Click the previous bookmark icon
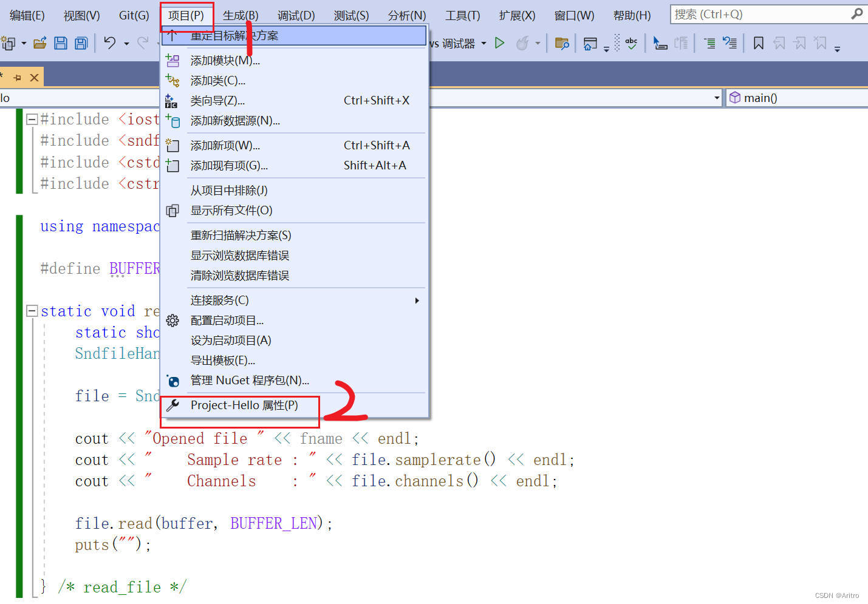The height and width of the screenshot is (604, 868). click(779, 43)
